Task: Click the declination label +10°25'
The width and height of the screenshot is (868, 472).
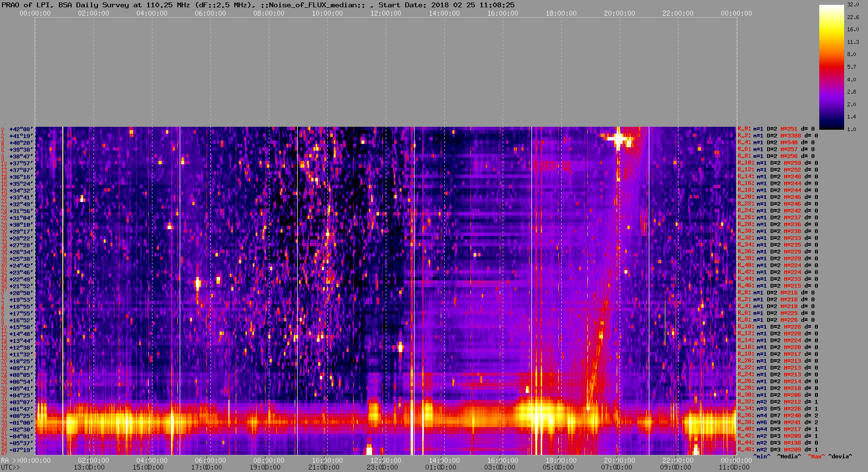Action: (21, 361)
